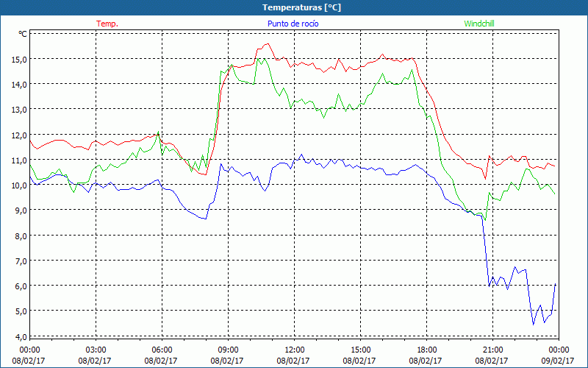
Task: Click the 18:00 time axis label
Action: (427, 350)
